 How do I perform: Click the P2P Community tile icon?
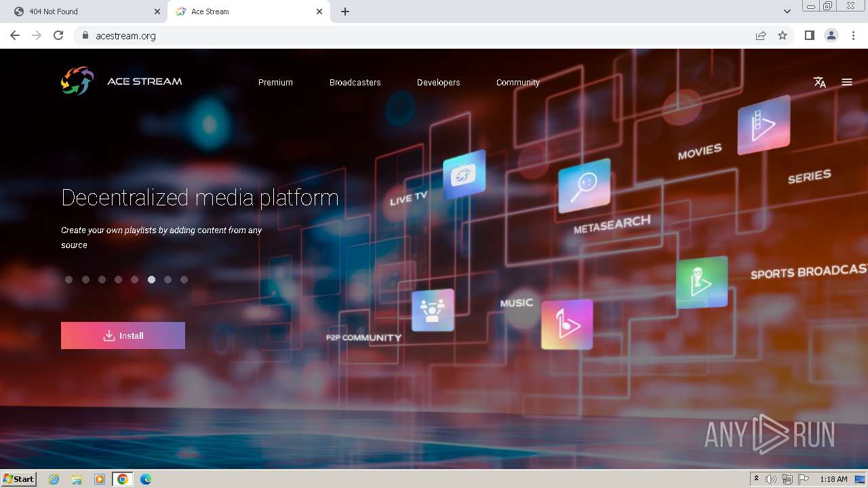coord(433,310)
